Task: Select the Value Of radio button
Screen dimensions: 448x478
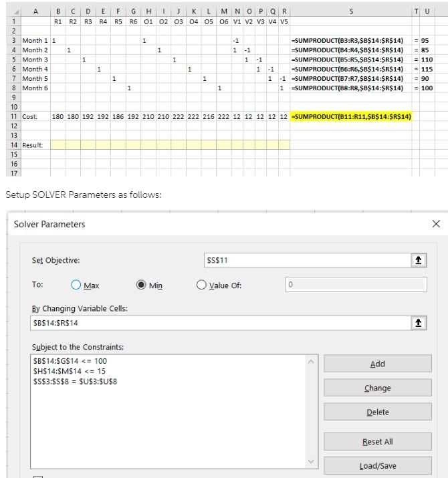Action: tap(201, 285)
